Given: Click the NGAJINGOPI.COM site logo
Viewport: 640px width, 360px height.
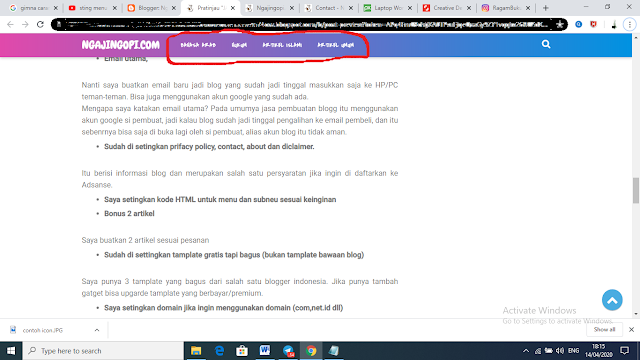Looking at the screenshot, I should (x=120, y=45).
